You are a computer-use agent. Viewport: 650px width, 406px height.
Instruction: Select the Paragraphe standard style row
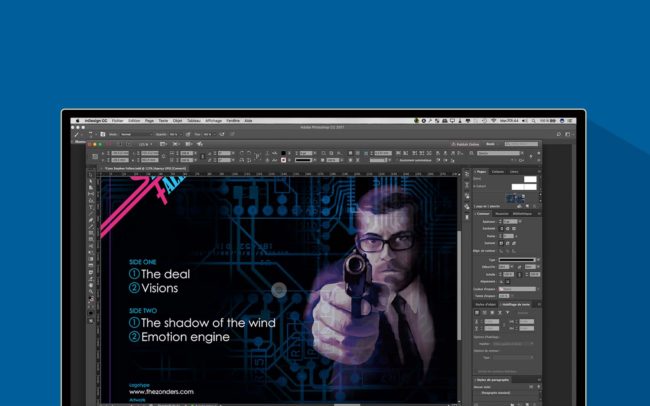[507, 393]
